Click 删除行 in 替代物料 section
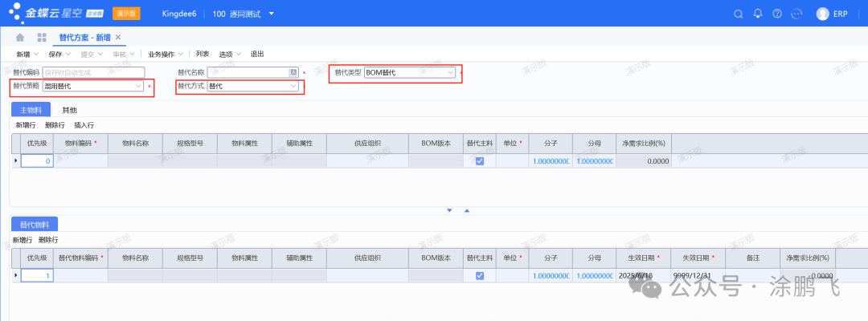868x321 pixels. click(48, 240)
